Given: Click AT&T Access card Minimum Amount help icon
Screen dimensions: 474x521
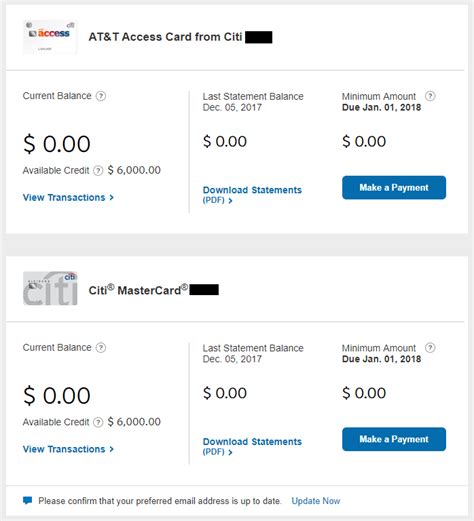Looking at the screenshot, I should tap(430, 96).
